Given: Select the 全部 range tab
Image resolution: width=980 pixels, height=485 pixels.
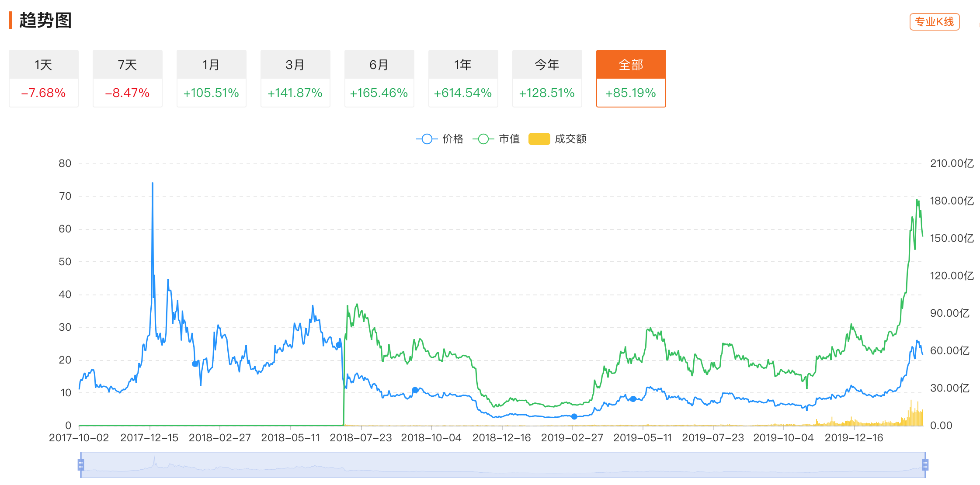Looking at the screenshot, I should tap(631, 65).
